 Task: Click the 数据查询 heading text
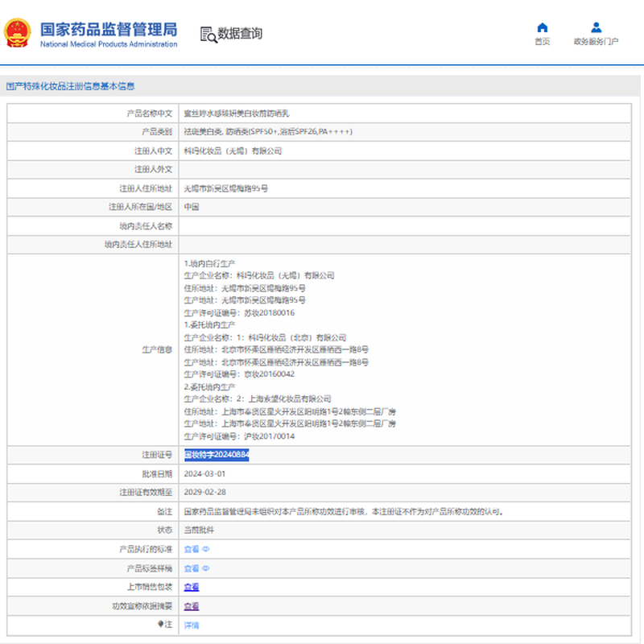[240, 34]
